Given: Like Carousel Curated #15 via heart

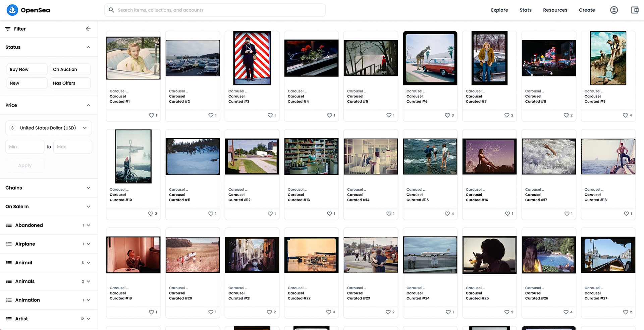Looking at the screenshot, I should (447, 214).
